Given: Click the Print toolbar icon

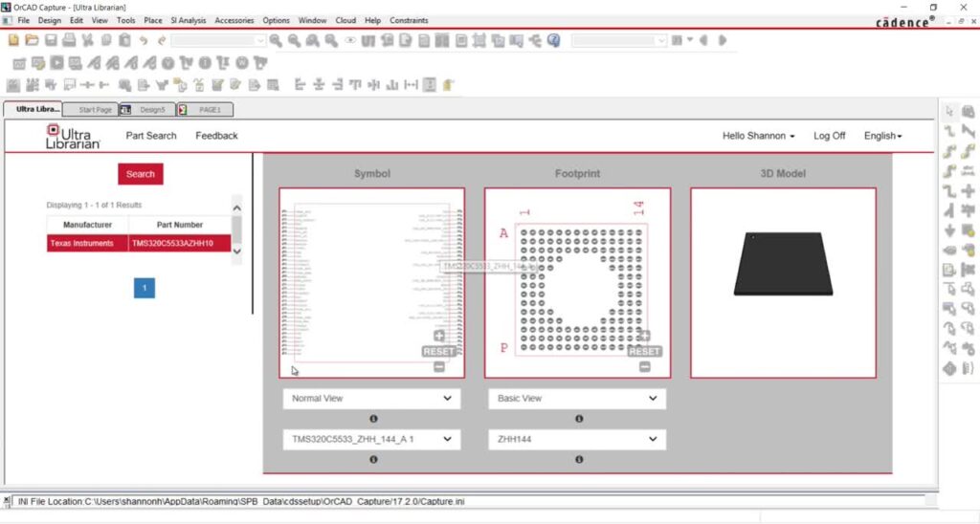Looking at the screenshot, I should (69, 40).
